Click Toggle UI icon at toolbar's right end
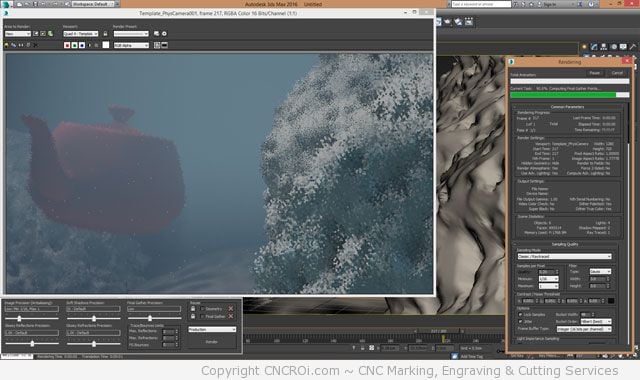 [164, 45]
